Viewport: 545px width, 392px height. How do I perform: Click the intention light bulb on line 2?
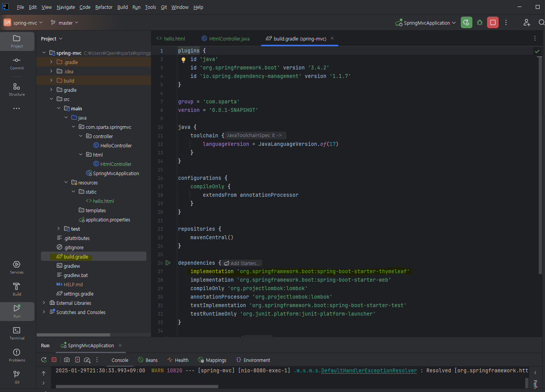click(x=183, y=59)
